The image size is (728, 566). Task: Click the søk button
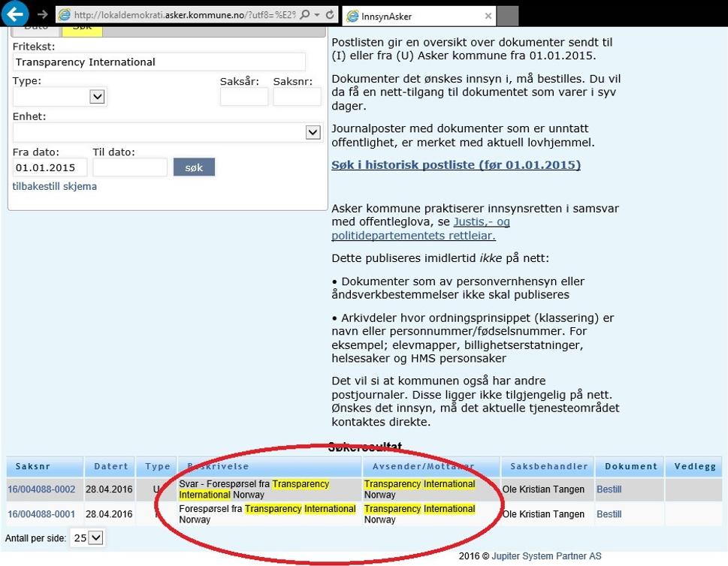194,167
